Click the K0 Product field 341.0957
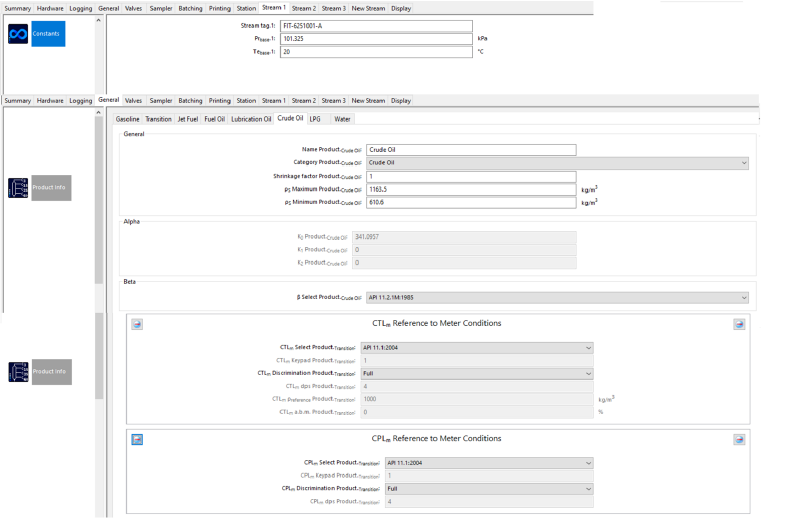This screenshot has width=787, height=524. coord(464,237)
